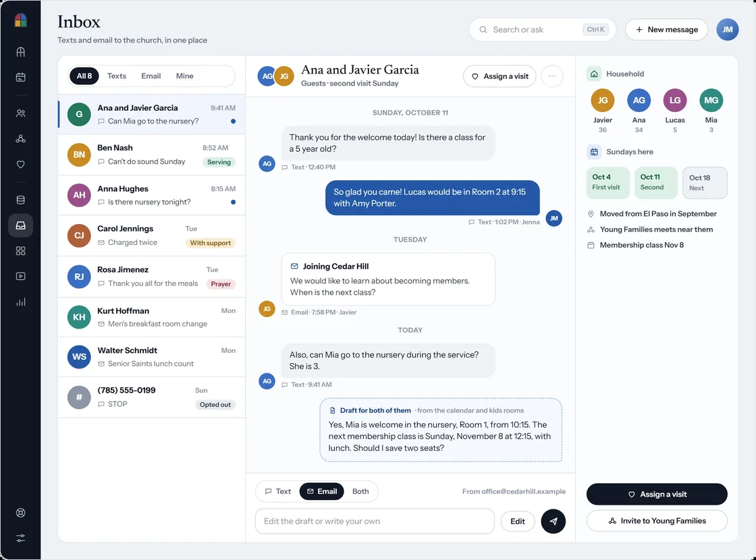756x560 pixels.
Task: Switch to the Email filter tab
Action: click(151, 76)
